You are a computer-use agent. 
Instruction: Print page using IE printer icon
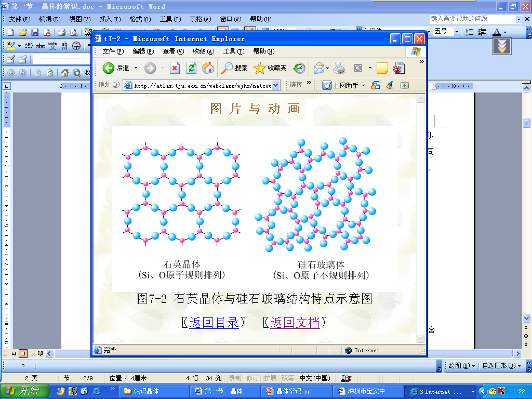339,68
